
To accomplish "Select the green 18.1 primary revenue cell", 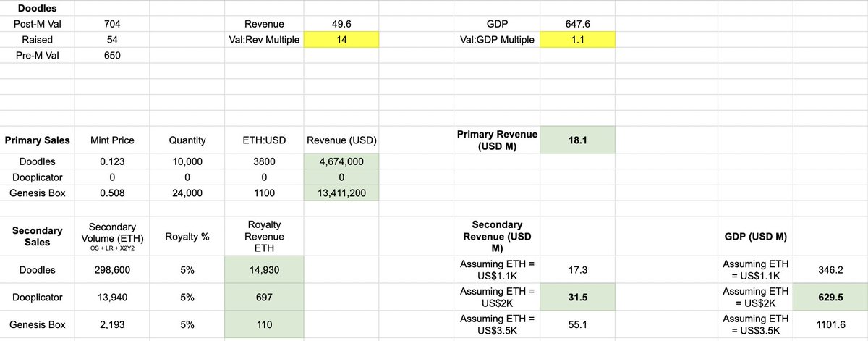I will (x=577, y=140).
